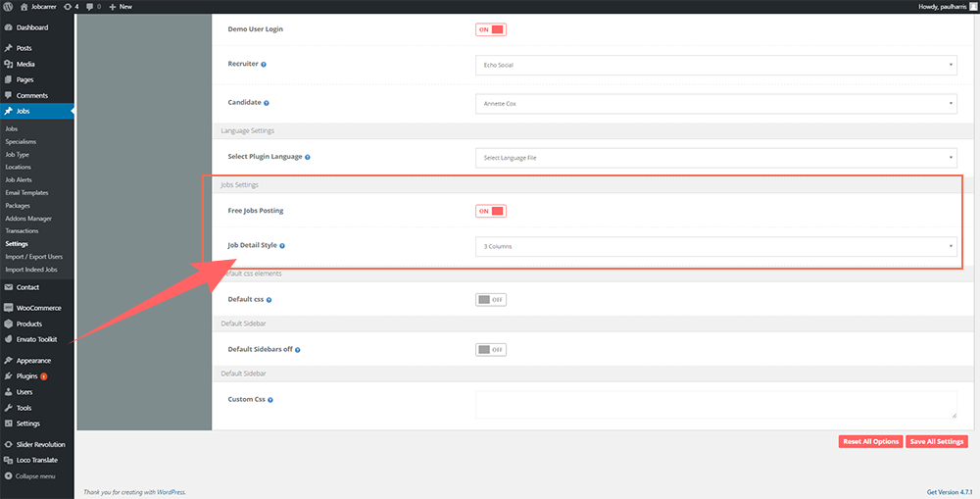
Task: Open WooCommerce in the sidebar menu
Action: coord(38,308)
